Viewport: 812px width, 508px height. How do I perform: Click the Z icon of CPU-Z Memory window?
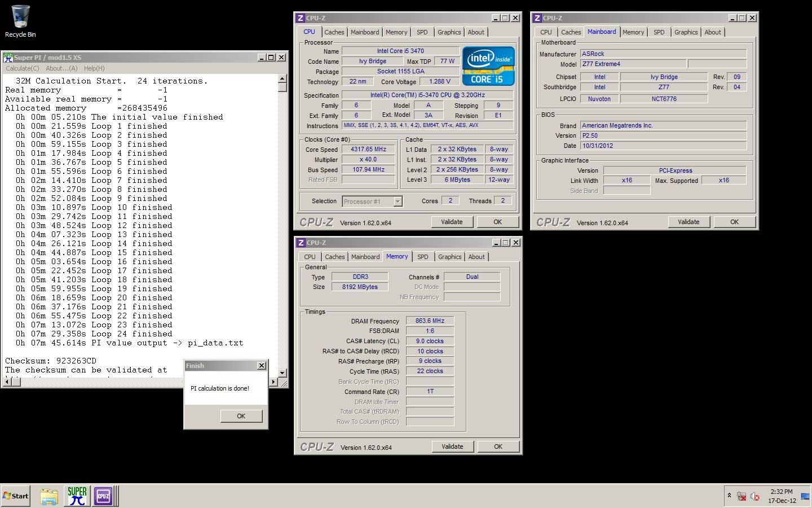click(301, 243)
